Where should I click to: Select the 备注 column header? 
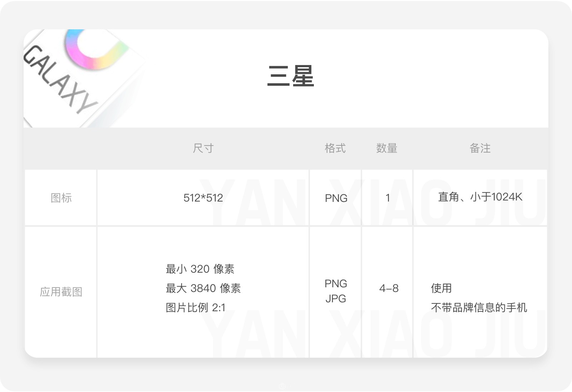click(480, 148)
